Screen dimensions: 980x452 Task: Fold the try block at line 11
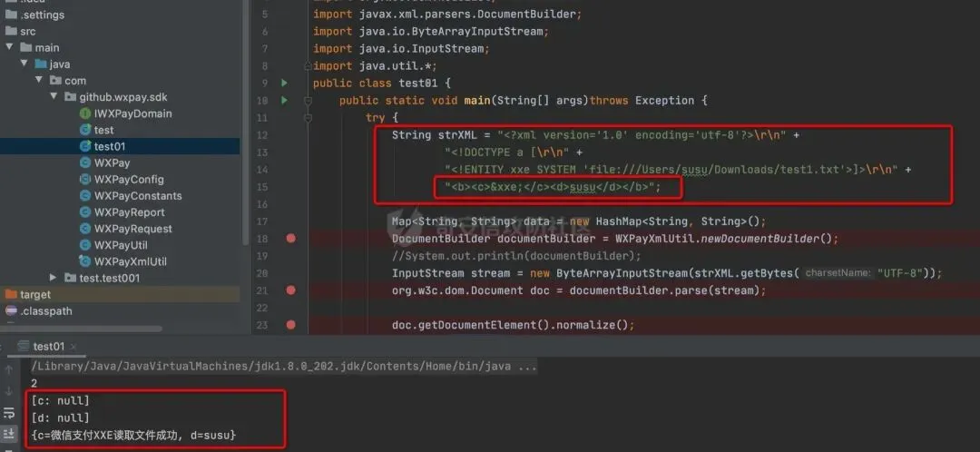pos(308,117)
